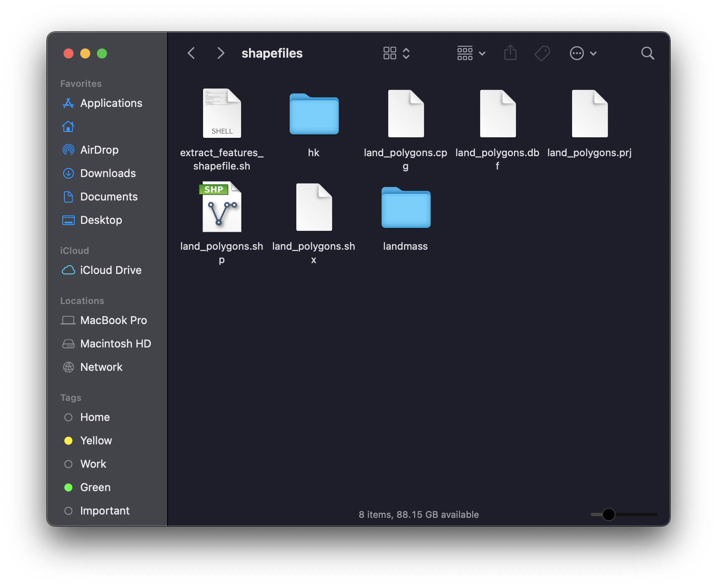The height and width of the screenshot is (588, 717).
Task: Open the More actions ellipsis menu
Action: point(583,53)
